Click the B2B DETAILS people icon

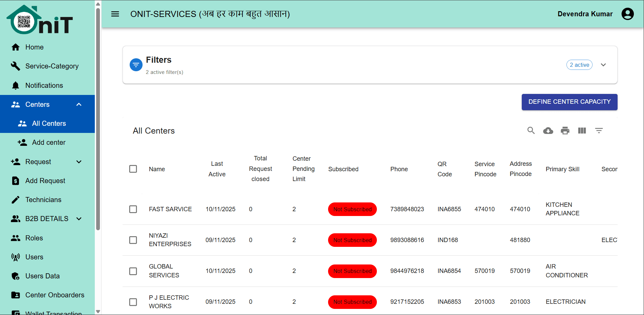[x=16, y=219]
